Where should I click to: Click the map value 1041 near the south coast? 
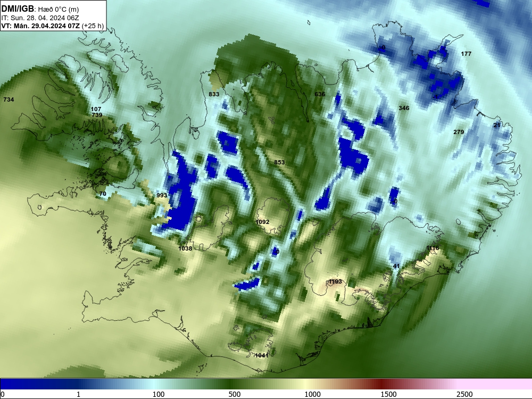262,355
